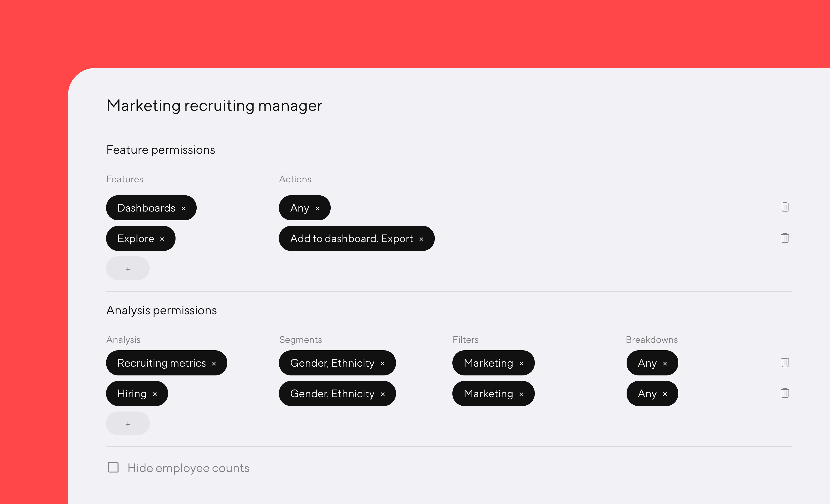The image size is (830, 504).
Task: Remove the first Gender, Ethnicity segment tag
Action: [x=383, y=363]
